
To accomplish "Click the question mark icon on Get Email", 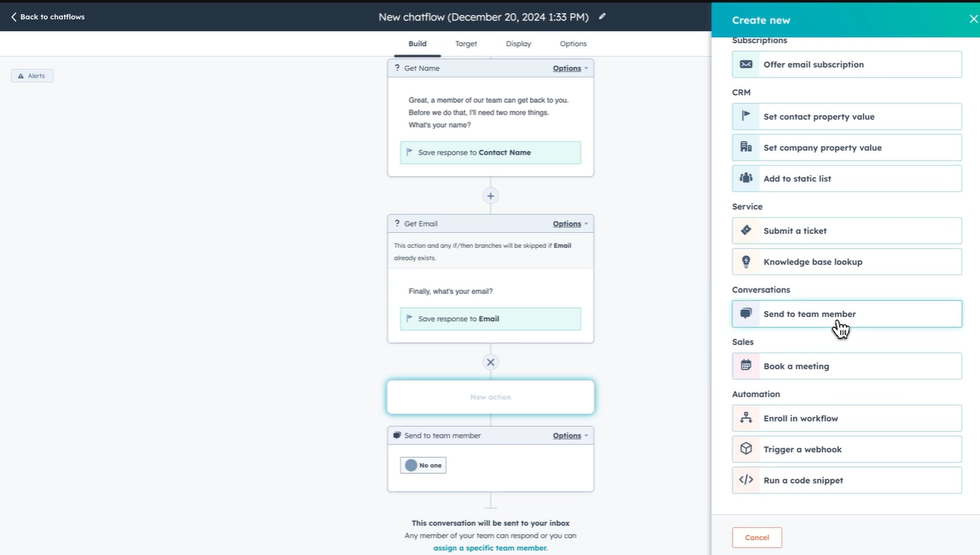I will click(x=397, y=223).
